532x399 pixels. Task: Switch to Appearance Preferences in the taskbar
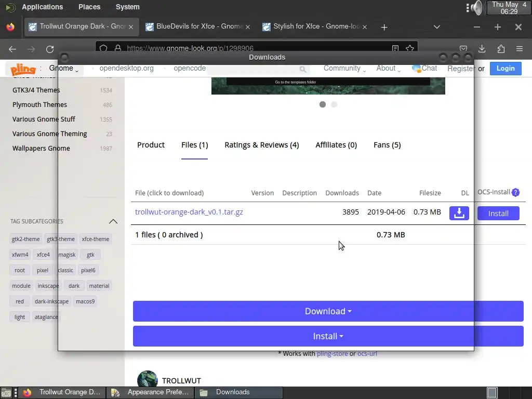[150, 392]
